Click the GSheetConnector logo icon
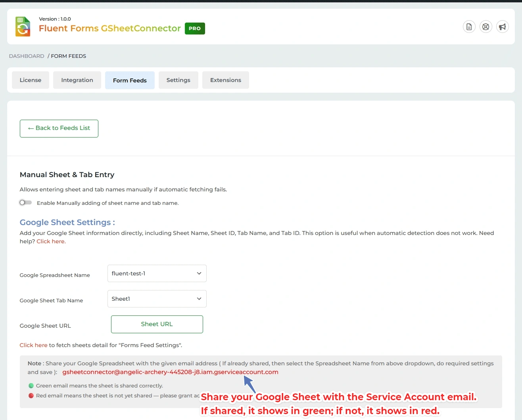 point(23,27)
